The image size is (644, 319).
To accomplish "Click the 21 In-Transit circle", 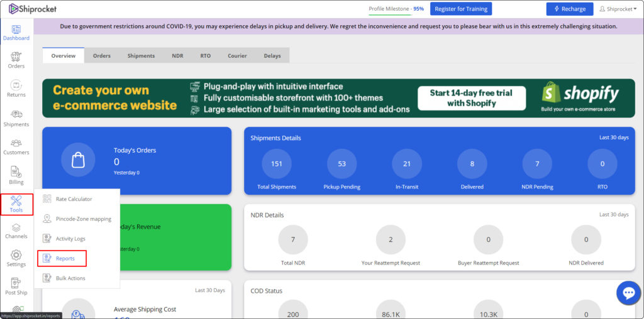I will click(x=407, y=164).
